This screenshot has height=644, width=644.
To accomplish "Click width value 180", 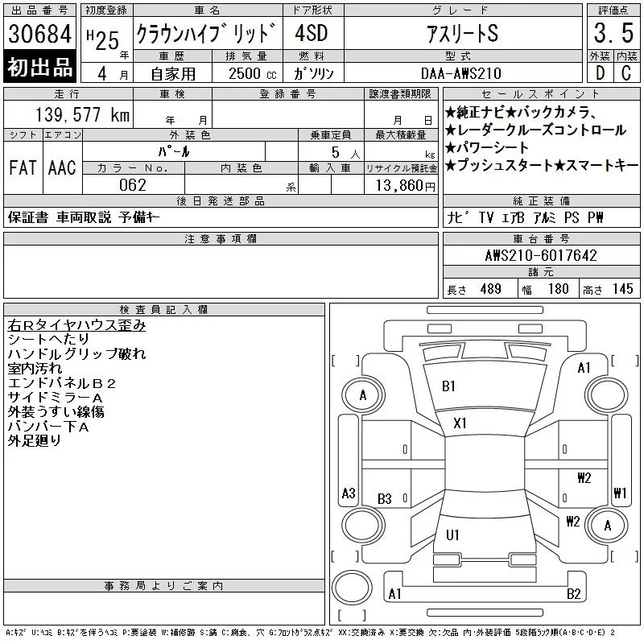I will coord(558,289).
